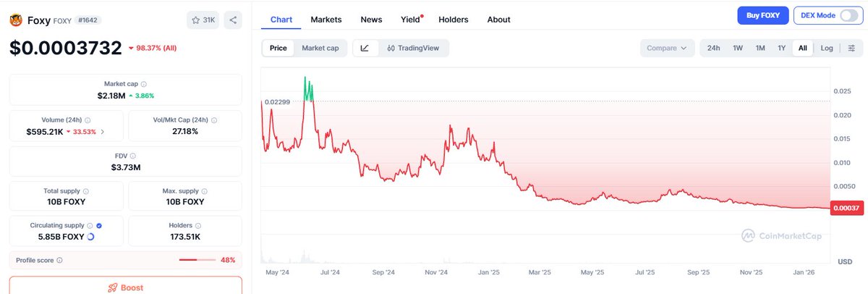This screenshot has width=868, height=294.
Task: Open the Compare dropdown
Action: [667, 49]
